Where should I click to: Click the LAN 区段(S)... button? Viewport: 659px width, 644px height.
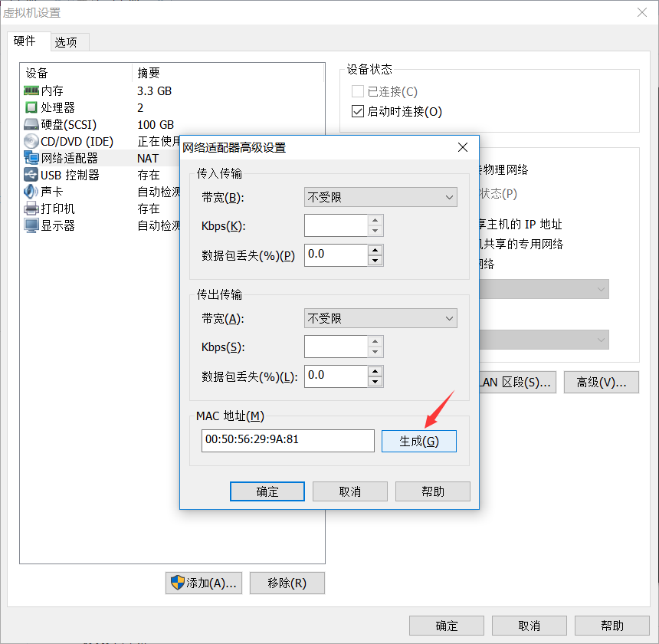(x=517, y=382)
